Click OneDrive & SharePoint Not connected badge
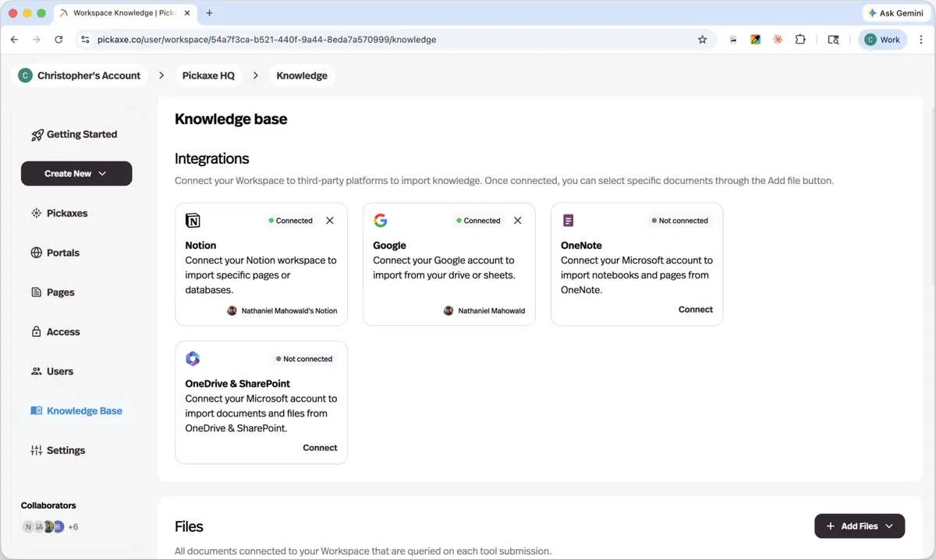Image resolution: width=936 pixels, height=560 pixels. (x=304, y=359)
